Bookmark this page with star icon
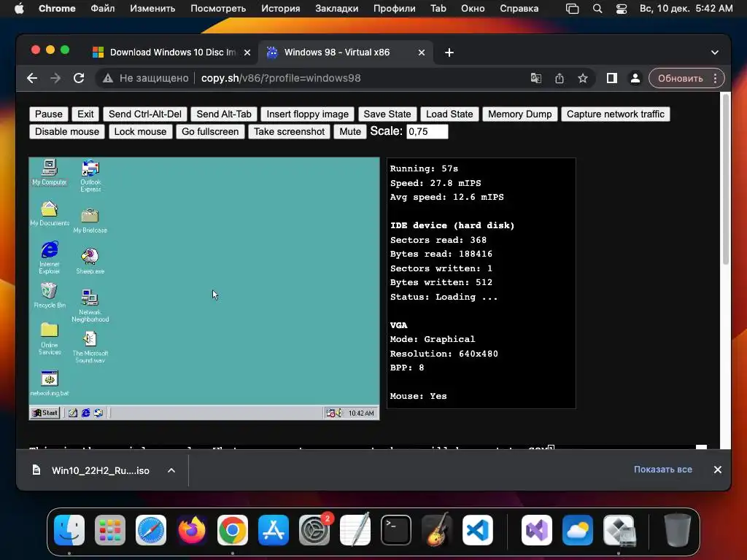747x560 pixels. coord(583,78)
